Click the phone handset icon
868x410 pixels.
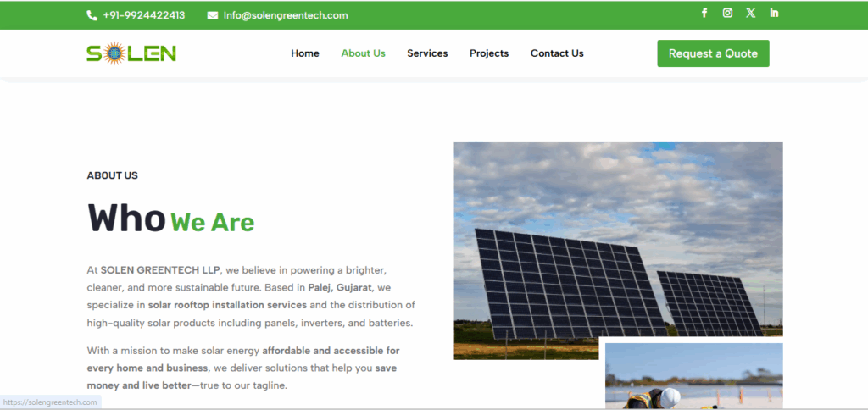(92, 15)
